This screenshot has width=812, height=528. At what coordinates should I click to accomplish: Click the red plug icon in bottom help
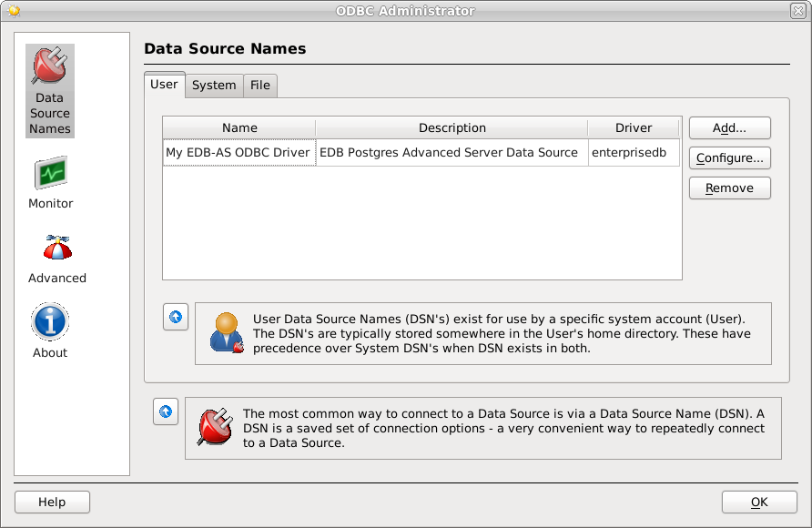pos(215,428)
